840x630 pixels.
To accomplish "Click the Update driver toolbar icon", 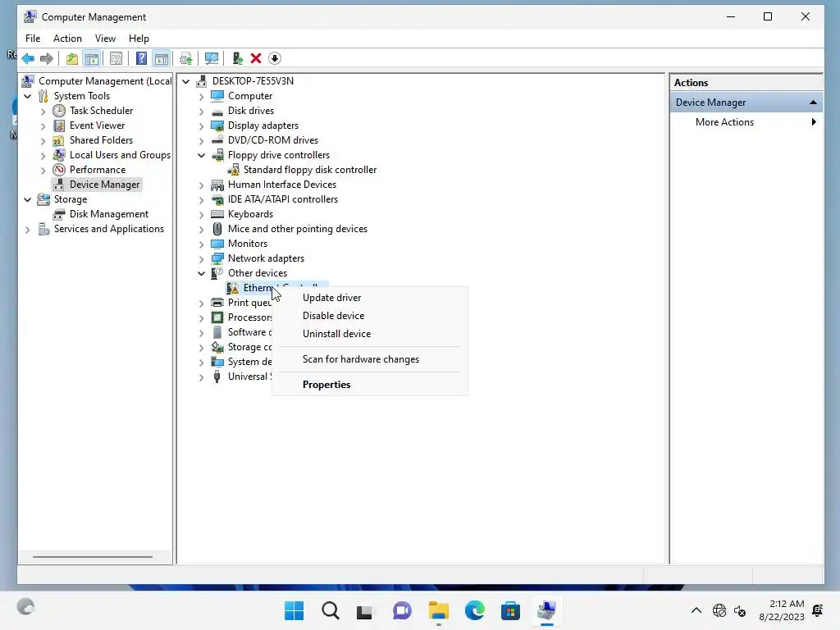I will click(237, 58).
